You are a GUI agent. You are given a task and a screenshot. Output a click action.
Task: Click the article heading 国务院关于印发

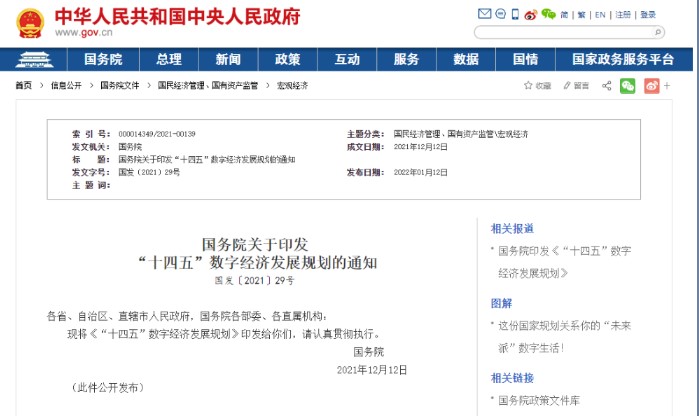coord(255,244)
